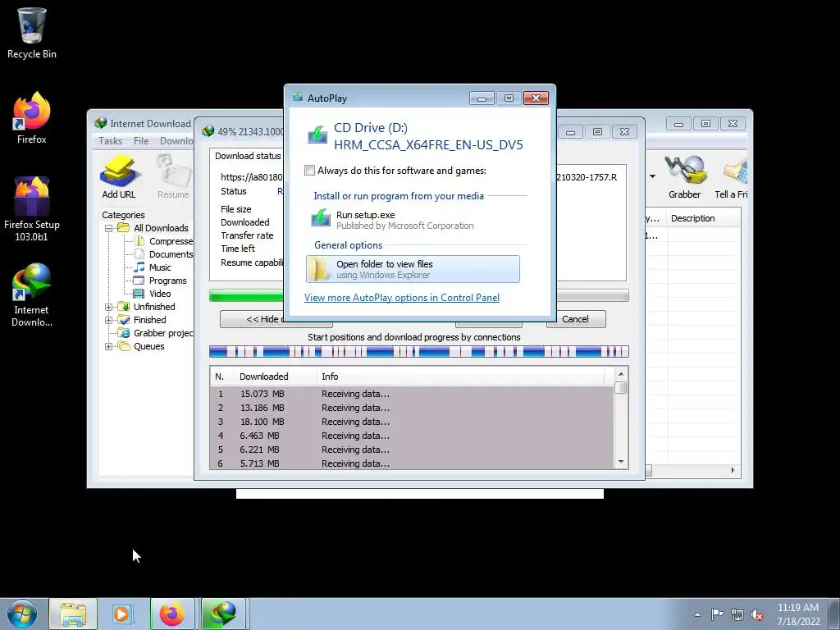Select connection row 1 with 15.073 MB
This screenshot has width=840, height=630.
(412, 394)
